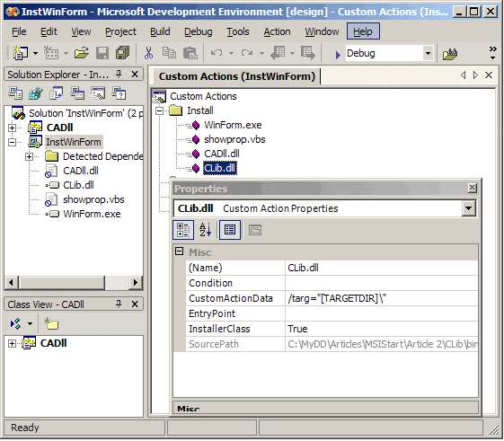This screenshot has width=504, height=441.
Task: Open User Interface Editor icon in Solution Explorer
Action: pyautogui.click(x=77, y=93)
